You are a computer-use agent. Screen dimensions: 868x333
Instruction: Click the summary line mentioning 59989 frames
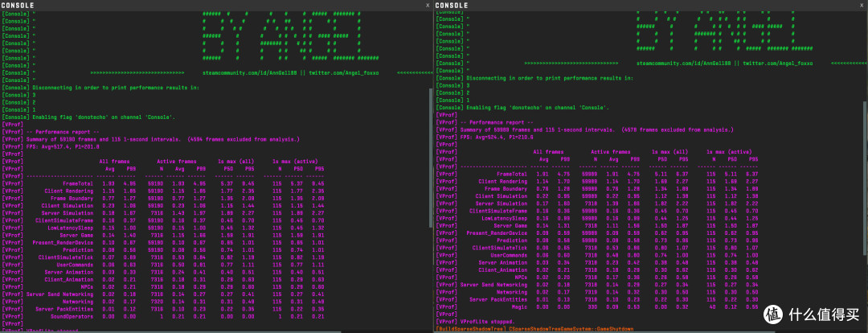[x=585, y=129]
